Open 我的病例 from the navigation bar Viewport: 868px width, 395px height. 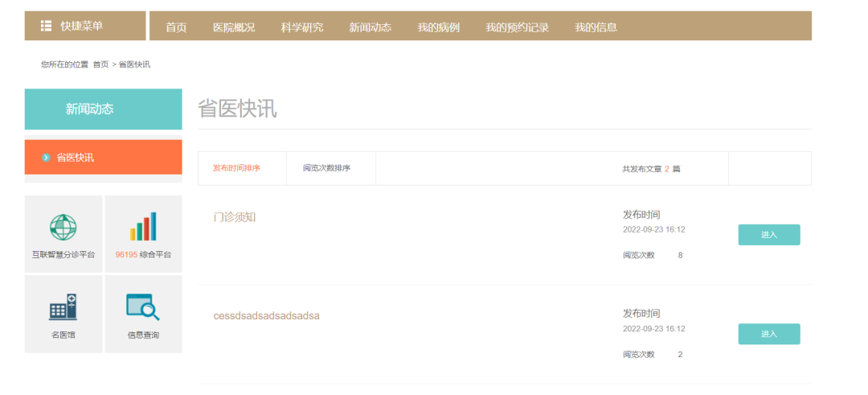[439, 27]
